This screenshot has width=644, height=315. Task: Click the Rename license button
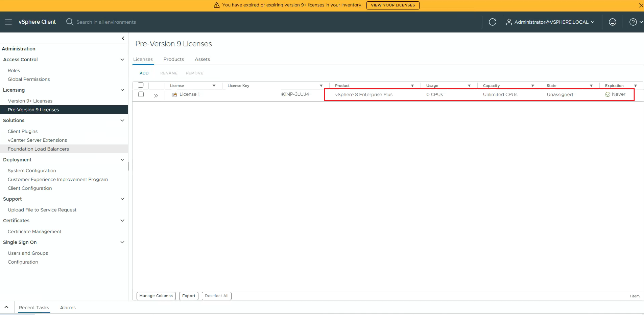point(169,73)
